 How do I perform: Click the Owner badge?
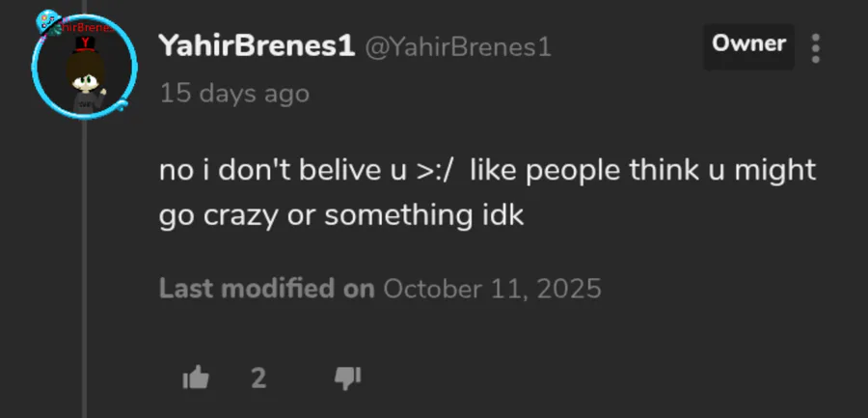748,43
